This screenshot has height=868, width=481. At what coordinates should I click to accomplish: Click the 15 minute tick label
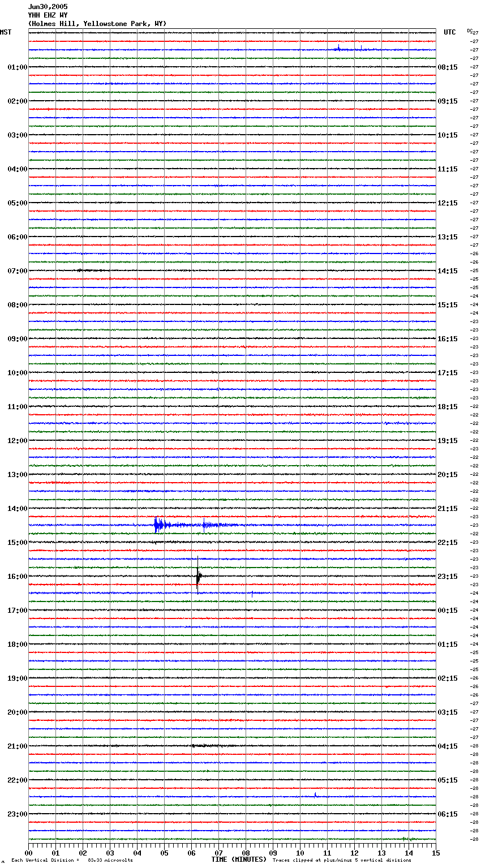tap(436, 853)
